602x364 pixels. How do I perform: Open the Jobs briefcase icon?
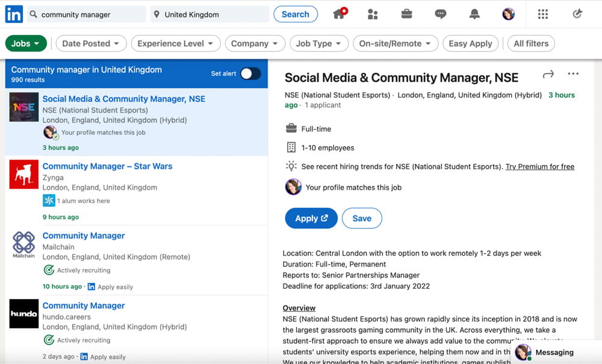coord(406,13)
